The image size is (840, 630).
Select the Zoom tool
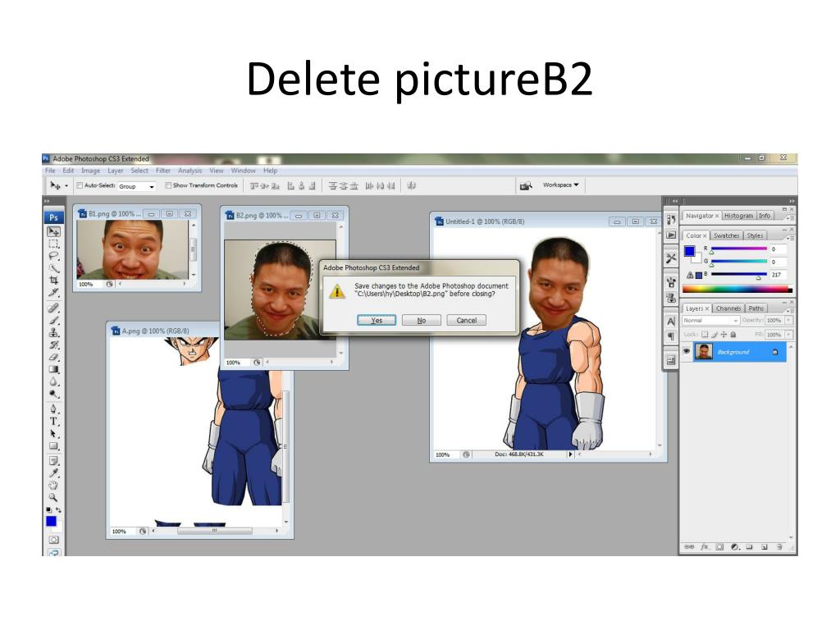(53, 497)
